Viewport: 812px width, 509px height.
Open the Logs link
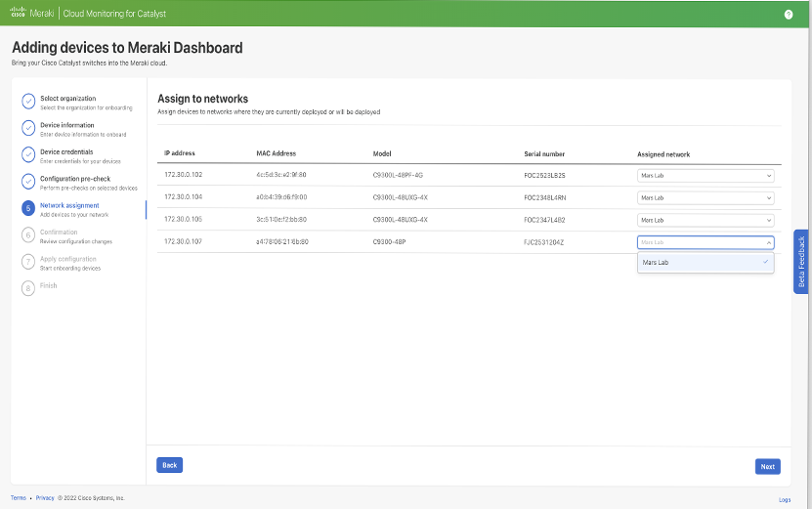click(x=785, y=500)
